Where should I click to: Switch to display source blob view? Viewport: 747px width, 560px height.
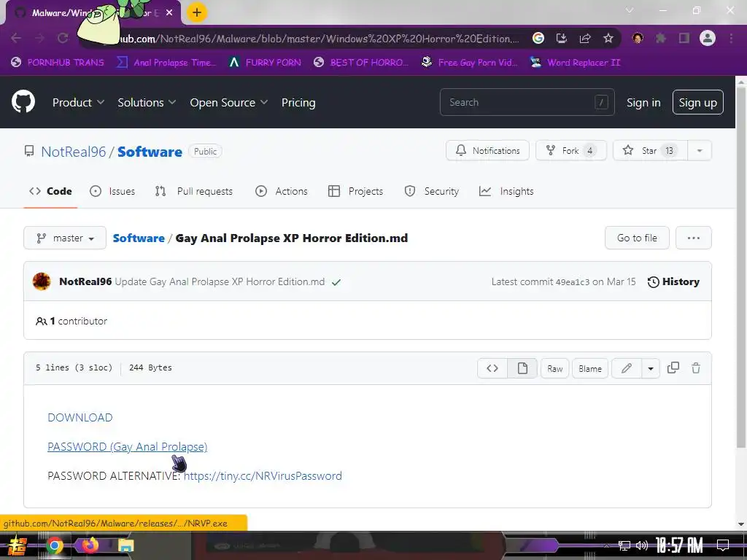click(x=492, y=368)
